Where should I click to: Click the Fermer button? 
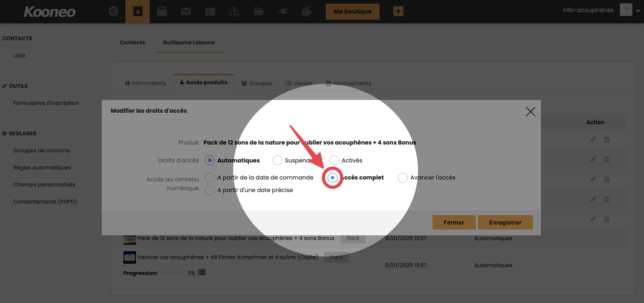[x=454, y=222]
